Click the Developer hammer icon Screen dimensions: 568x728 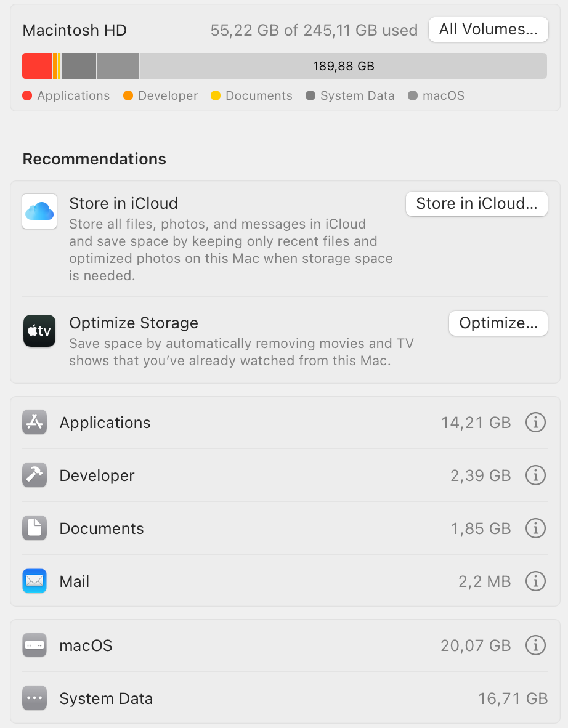34,475
